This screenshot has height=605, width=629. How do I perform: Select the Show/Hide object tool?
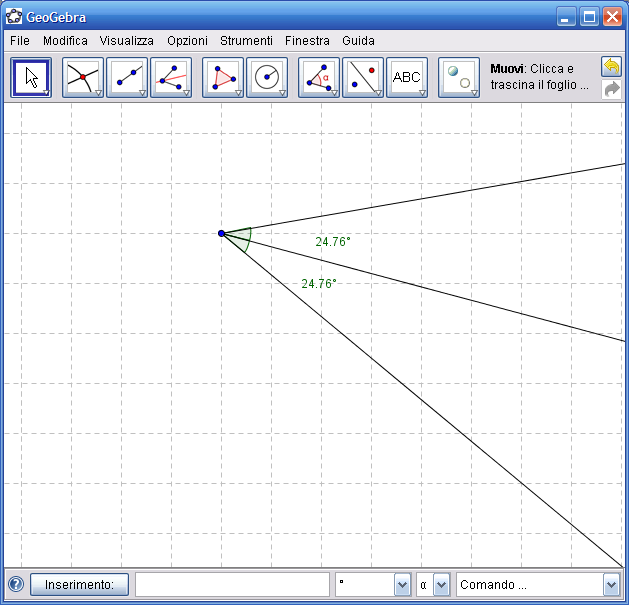(459, 77)
